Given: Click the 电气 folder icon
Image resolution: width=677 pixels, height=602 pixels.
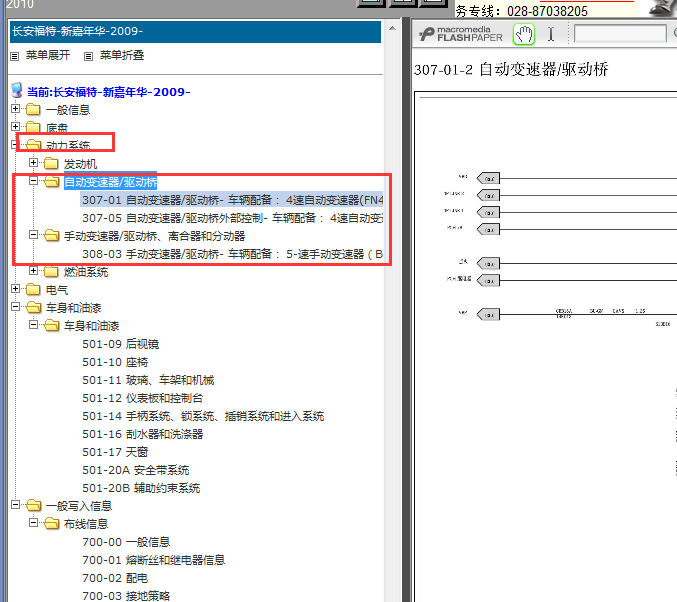Looking at the screenshot, I should 33,289.
